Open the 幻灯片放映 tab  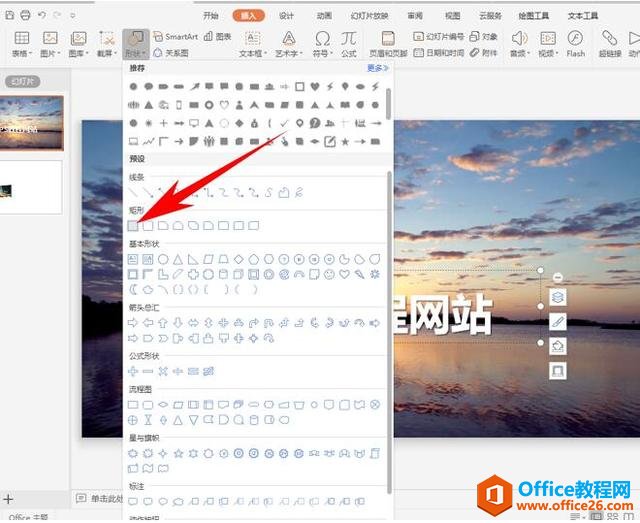click(x=369, y=16)
